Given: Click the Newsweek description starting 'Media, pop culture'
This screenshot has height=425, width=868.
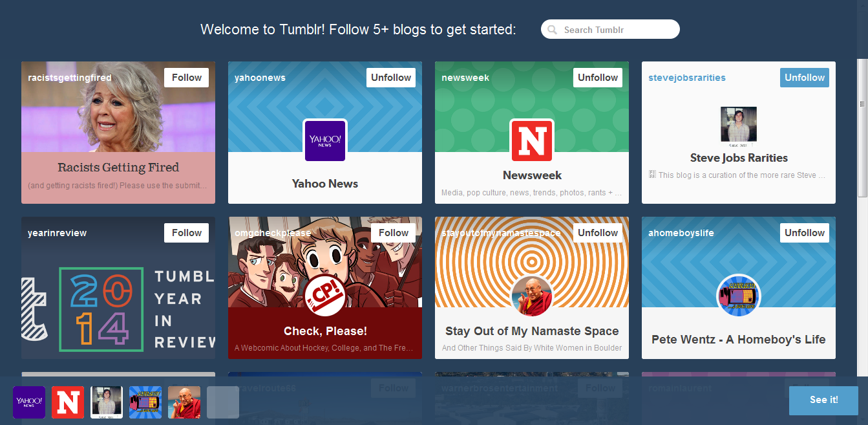Looking at the screenshot, I should click(x=532, y=193).
